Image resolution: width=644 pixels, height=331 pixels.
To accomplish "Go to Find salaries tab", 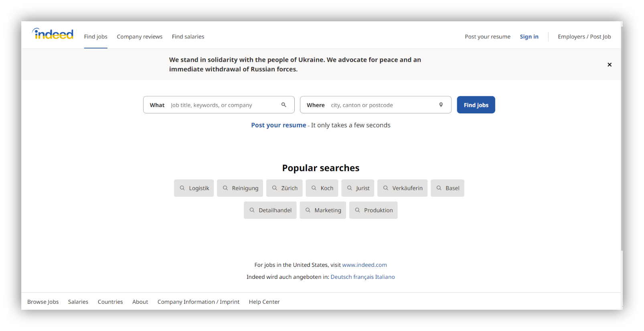I will click(188, 36).
